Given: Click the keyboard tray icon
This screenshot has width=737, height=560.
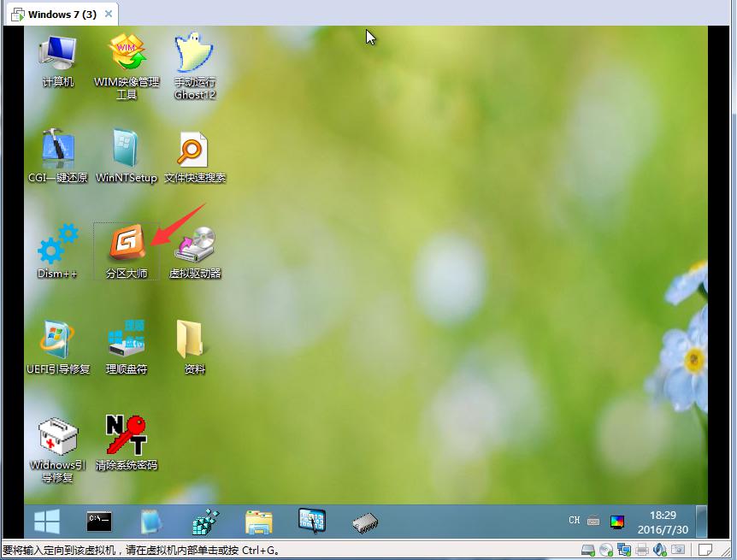Looking at the screenshot, I should [593, 521].
